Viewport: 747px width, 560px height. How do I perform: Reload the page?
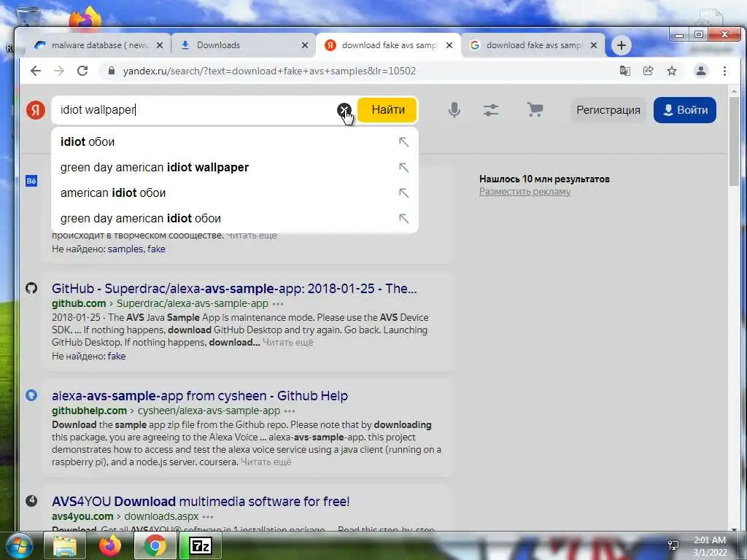click(x=82, y=71)
